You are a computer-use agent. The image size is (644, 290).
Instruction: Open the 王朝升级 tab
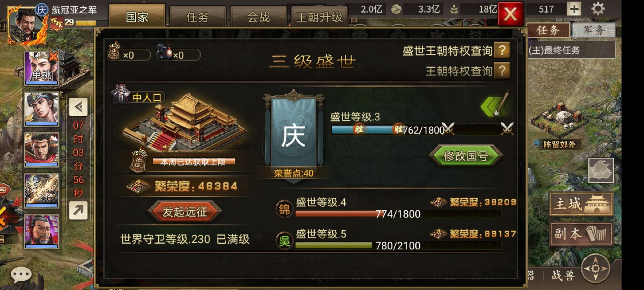coord(319,16)
